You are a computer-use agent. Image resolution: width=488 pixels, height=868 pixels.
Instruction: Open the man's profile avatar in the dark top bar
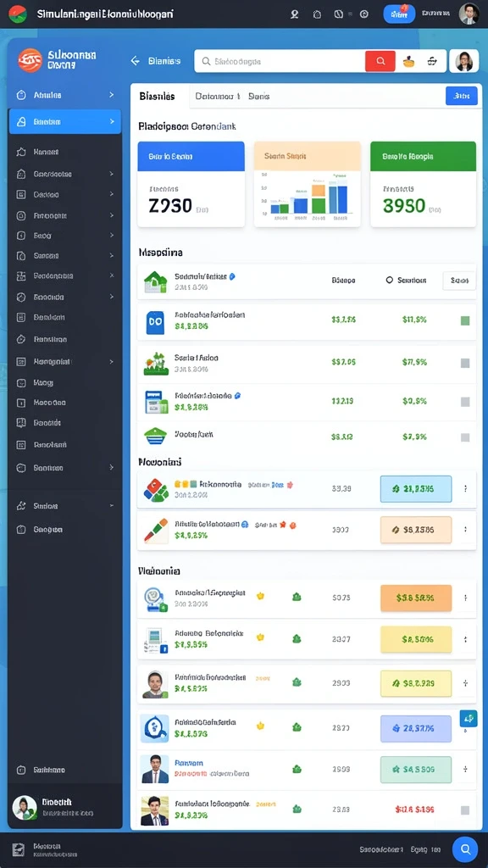tap(469, 14)
